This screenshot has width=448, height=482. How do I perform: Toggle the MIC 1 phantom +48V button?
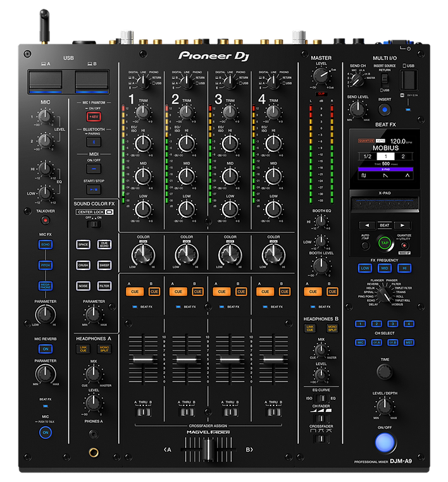click(x=94, y=117)
